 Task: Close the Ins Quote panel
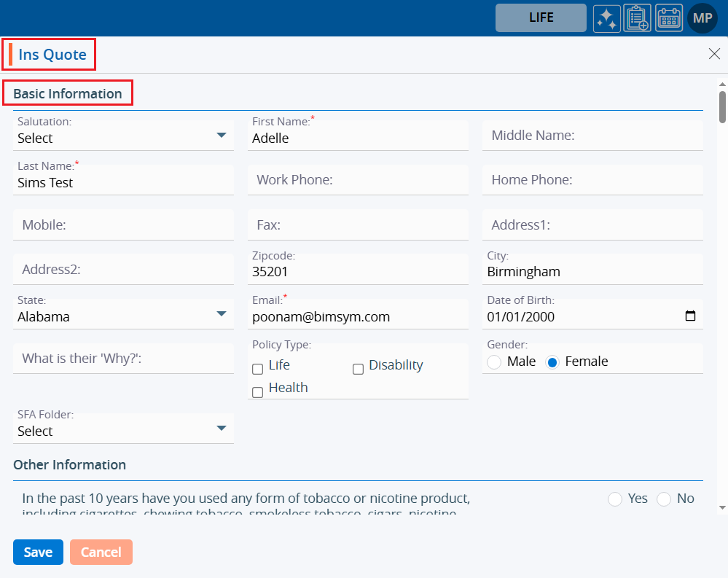pos(714,54)
